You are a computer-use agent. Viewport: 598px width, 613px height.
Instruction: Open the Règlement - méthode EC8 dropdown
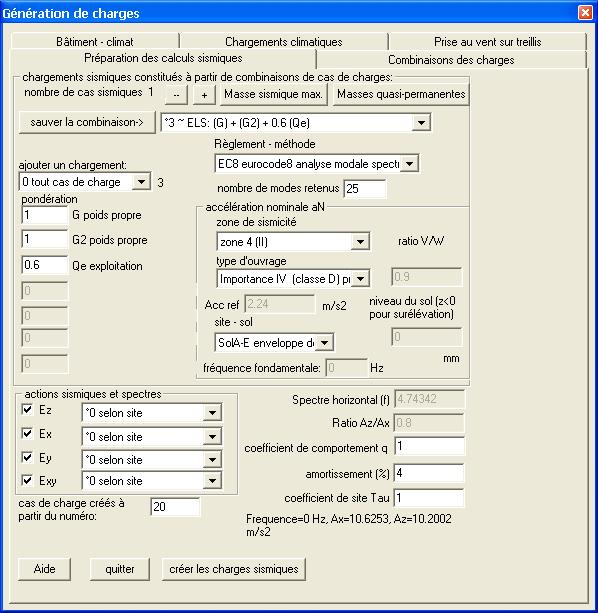(409, 164)
